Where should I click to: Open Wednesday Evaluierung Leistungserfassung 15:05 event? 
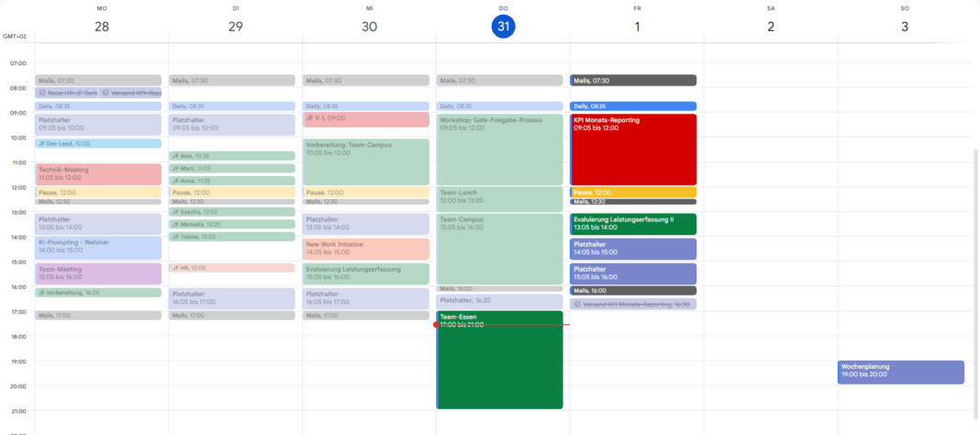[365, 273]
